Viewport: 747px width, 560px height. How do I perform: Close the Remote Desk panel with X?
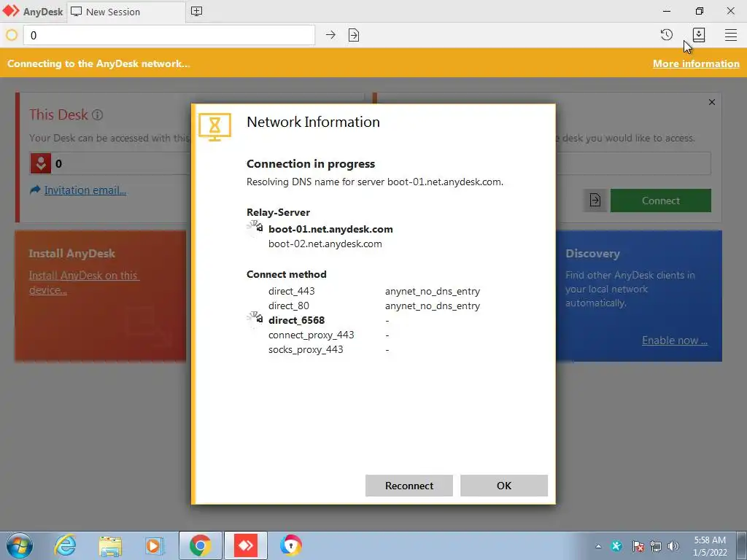click(712, 102)
